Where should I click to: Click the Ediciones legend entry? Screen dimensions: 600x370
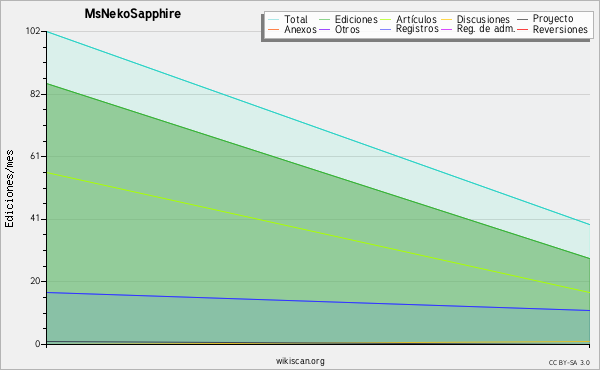348,19
